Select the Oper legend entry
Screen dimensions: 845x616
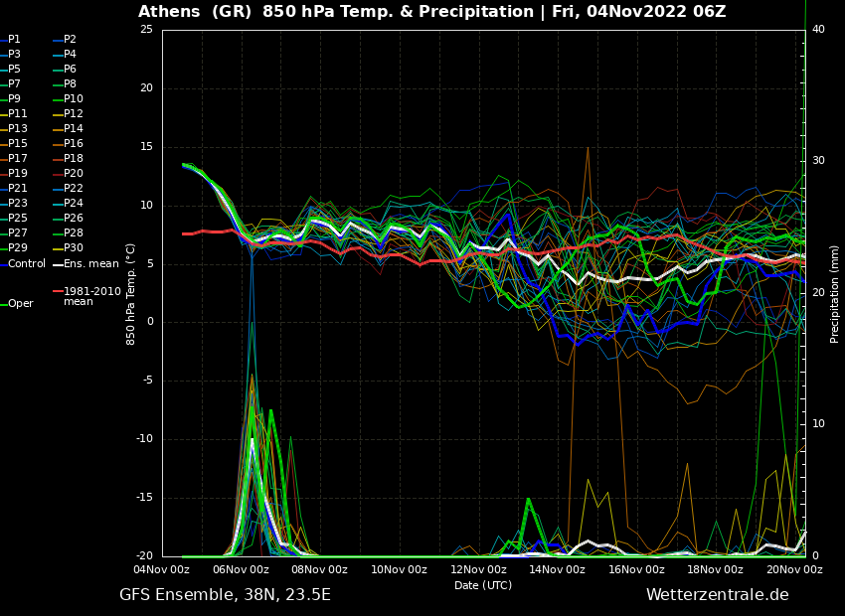pos(17,304)
